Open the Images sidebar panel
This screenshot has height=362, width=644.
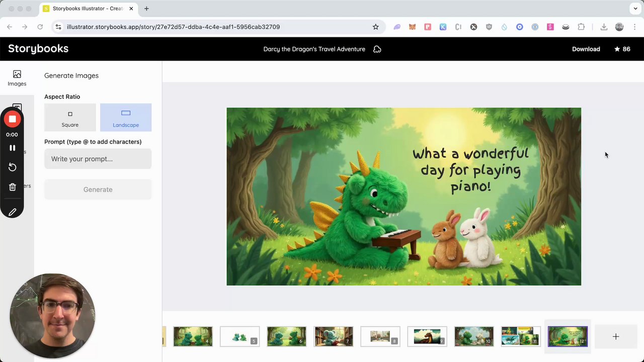pos(17,78)
